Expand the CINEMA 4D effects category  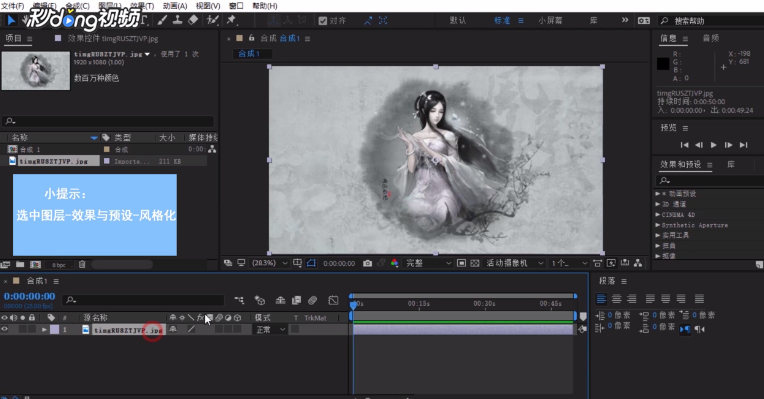tap(658, 214)
